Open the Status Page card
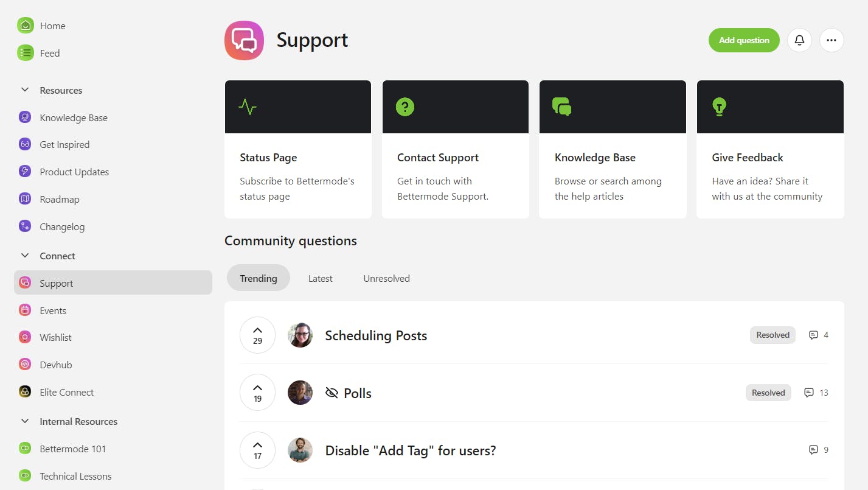Image resolution: width=868 pixels, height=490 pixels. click(297, 149)
